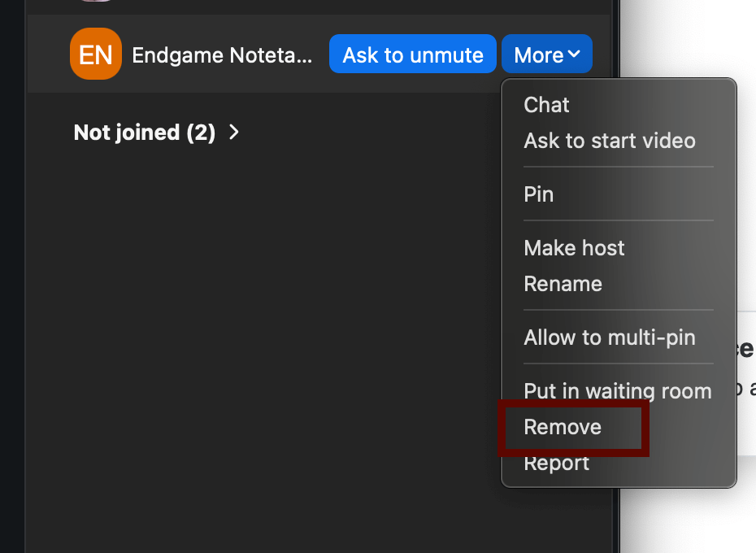The image size is (756, 553).
Task: Click the Endgame Notetaker avatar icon
Action: [x=95, y=54]
